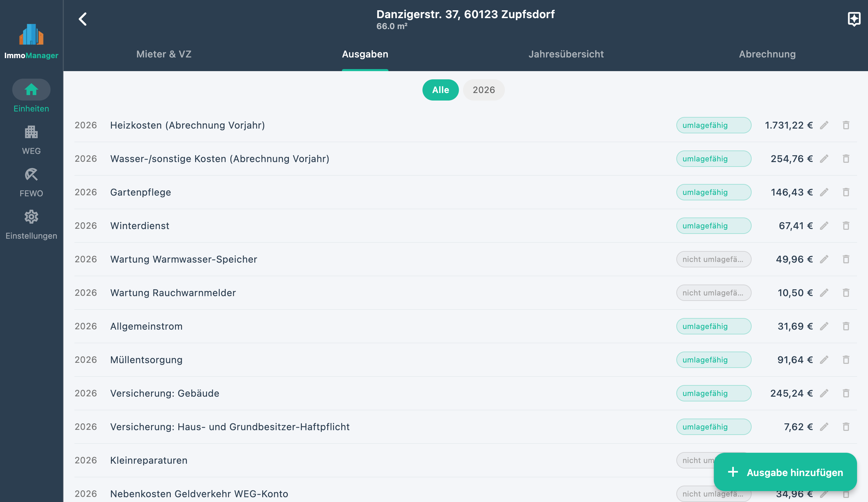Open the Jahresübersicht tab
868x502 pixels.
click(x=566, y=54)
